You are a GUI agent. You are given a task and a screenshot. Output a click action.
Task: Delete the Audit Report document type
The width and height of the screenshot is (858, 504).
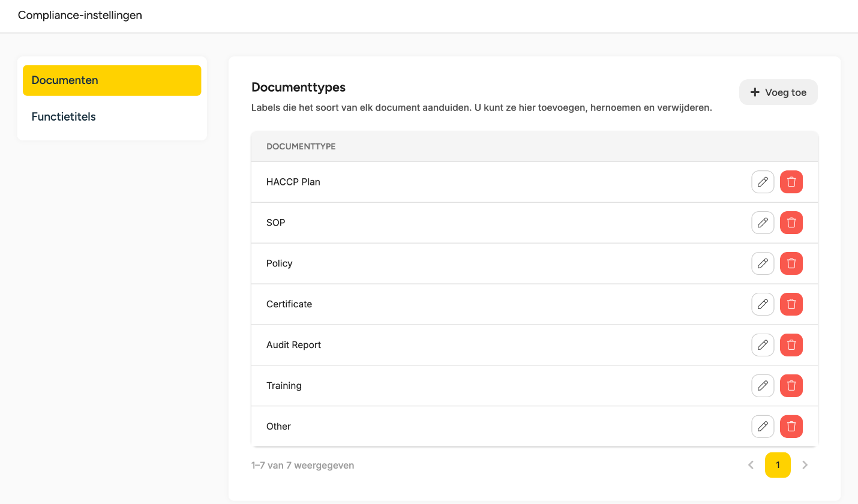pos(791,345)
